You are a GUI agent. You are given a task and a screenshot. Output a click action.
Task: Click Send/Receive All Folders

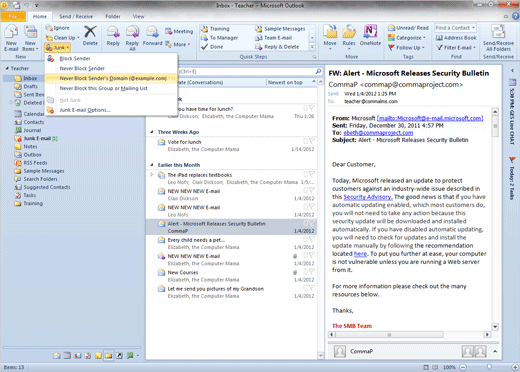tap(498, 38)
